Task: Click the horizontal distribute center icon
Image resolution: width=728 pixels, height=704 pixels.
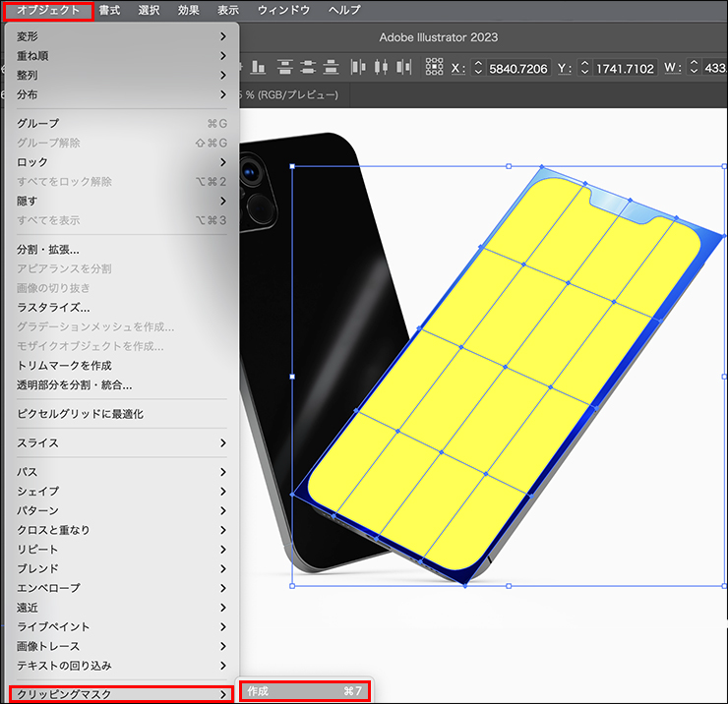Action: tap(379, 67)
